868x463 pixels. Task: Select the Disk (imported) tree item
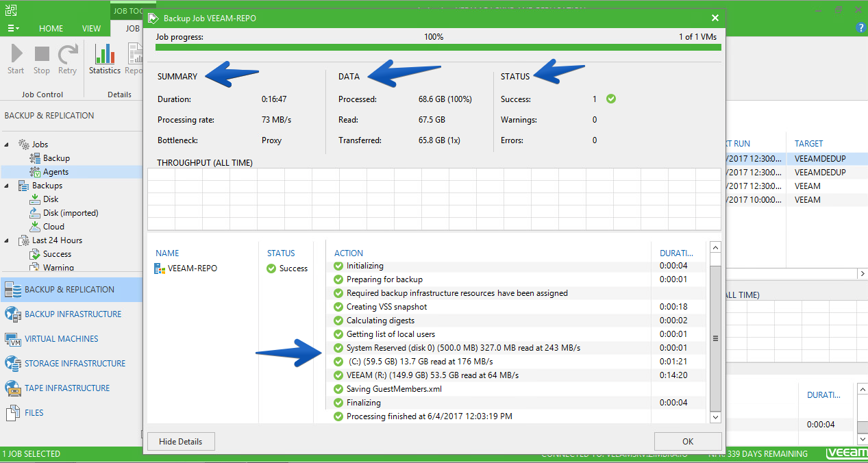(x=71, y=213)
